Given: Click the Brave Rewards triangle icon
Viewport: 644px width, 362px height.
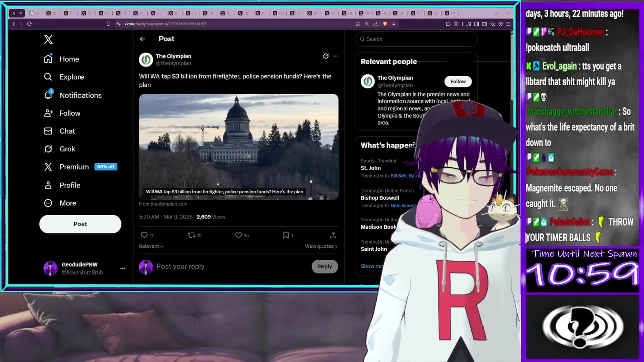Looking at the screenshot, I should pos(394,24).
